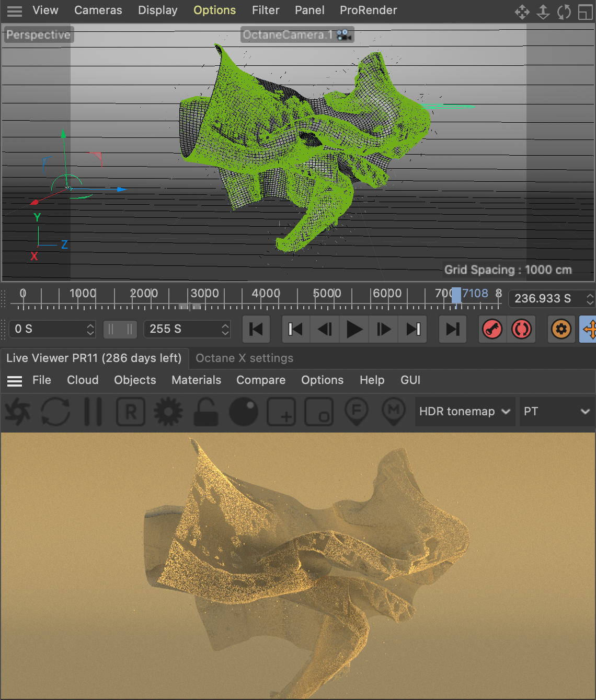Open the Help menu
596x700 pixels.
pos(372,380)
